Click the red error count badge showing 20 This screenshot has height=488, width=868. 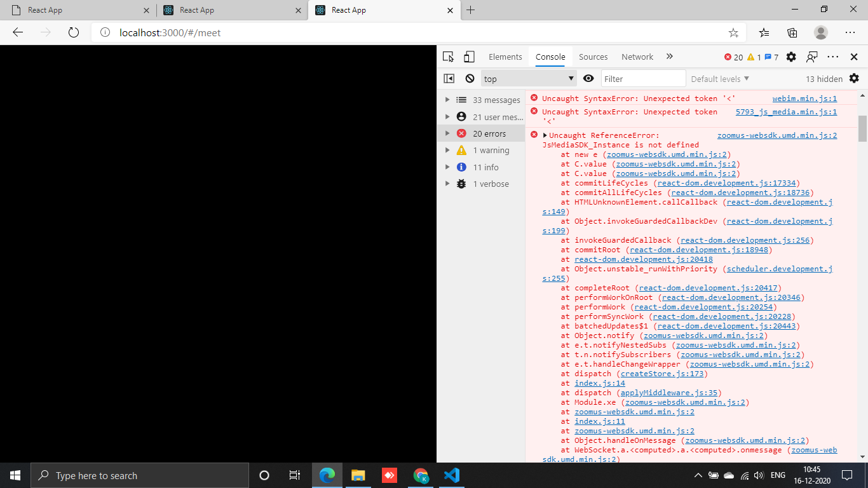coord(733,57)
